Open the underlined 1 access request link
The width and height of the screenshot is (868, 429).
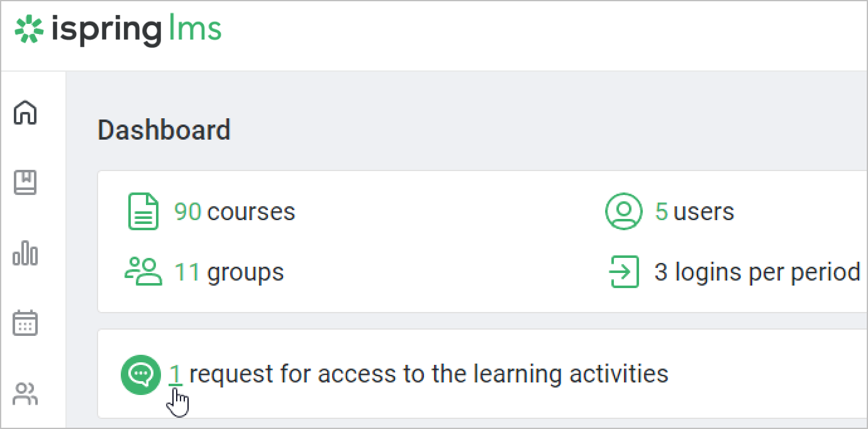175,374
